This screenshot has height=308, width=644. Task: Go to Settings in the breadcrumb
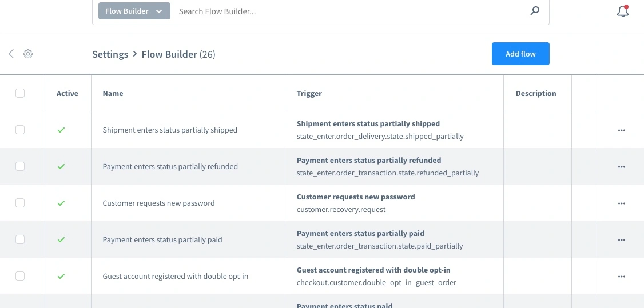(110, 54)
